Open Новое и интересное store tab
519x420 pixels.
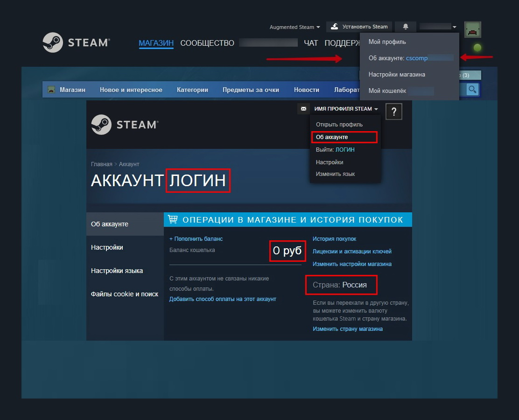(x=131, y=90)
